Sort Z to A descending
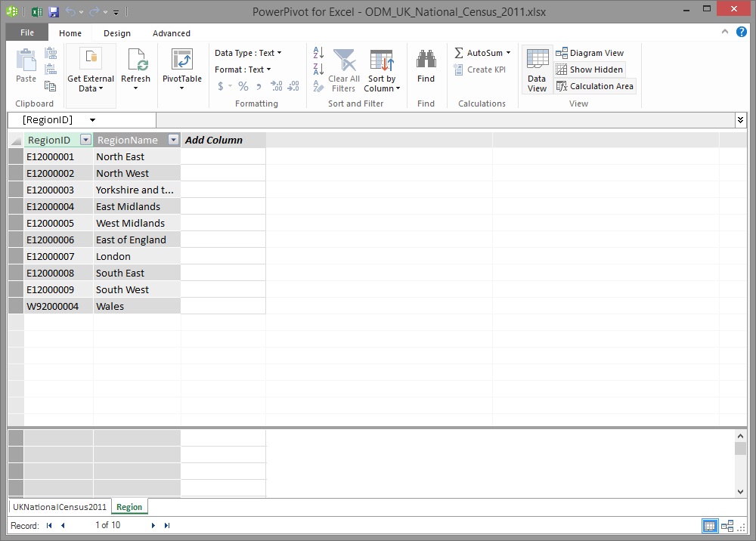Viewport: 756px width, 541px height. tap(319, 69)
